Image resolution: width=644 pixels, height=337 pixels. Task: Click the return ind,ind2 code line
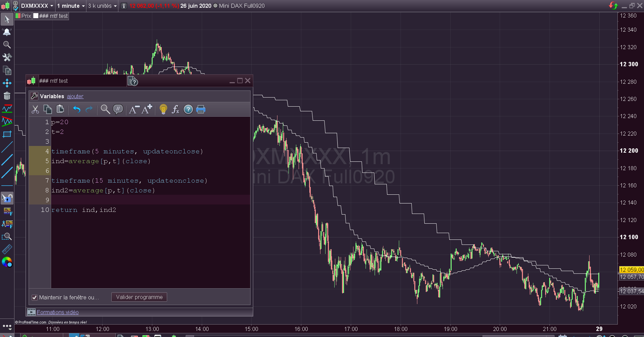(84, 210)
